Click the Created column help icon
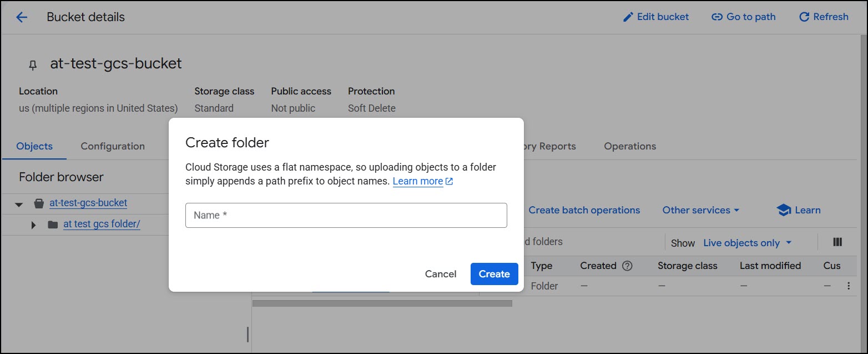Viewport: 868px width, 354px height. pyautogui.click(x=628, y=266)
